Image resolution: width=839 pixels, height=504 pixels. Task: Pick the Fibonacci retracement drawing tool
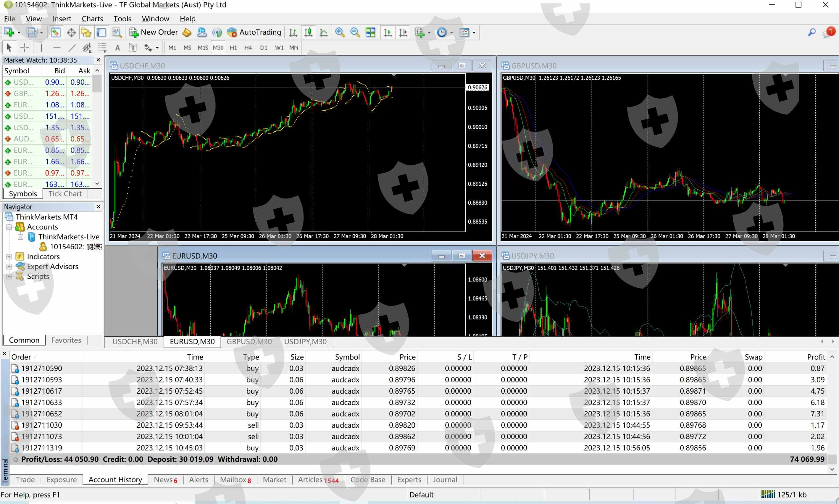(x=102, y=48)
